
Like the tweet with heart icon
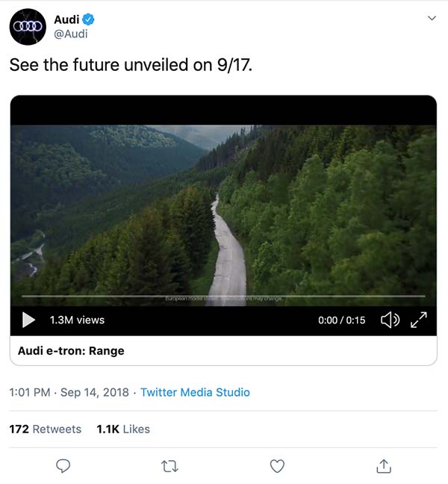pyautogui.click(x=277, y=466)
